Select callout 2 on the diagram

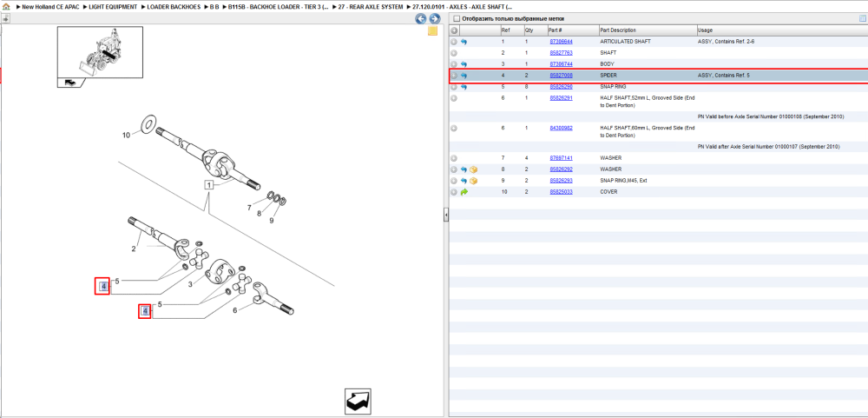coord(134,249)
